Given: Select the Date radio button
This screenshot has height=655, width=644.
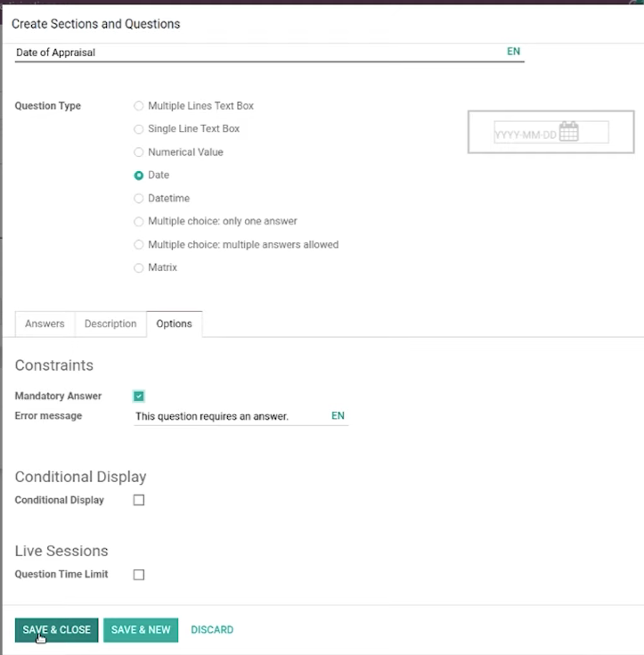Looking at the screenshot, I should pyautogui.click(x=139, y=176).
